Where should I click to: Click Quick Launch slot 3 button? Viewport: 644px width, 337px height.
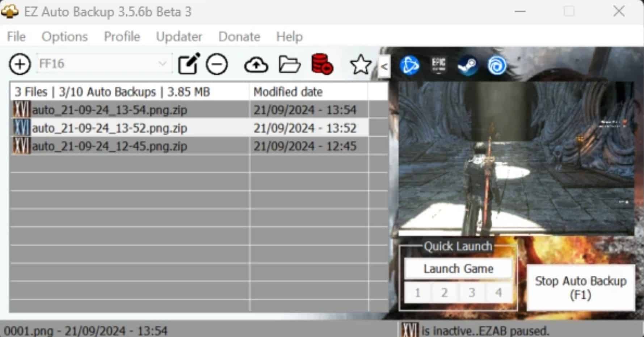(x=472, y=292)
